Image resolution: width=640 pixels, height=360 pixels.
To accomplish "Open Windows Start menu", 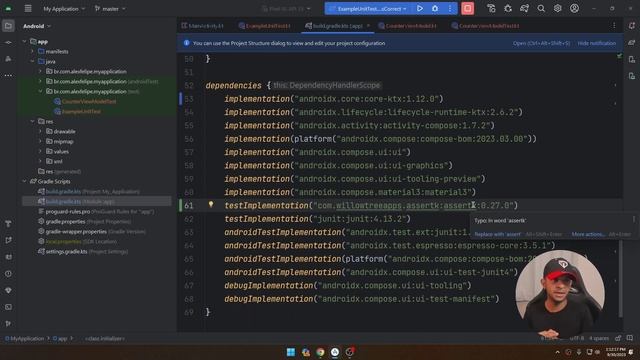I will (291, 352).
